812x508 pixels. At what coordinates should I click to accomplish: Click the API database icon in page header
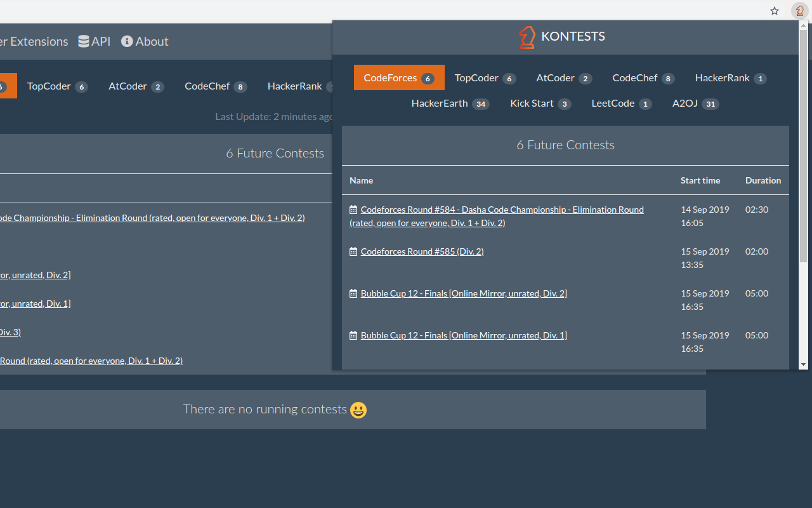84,41
